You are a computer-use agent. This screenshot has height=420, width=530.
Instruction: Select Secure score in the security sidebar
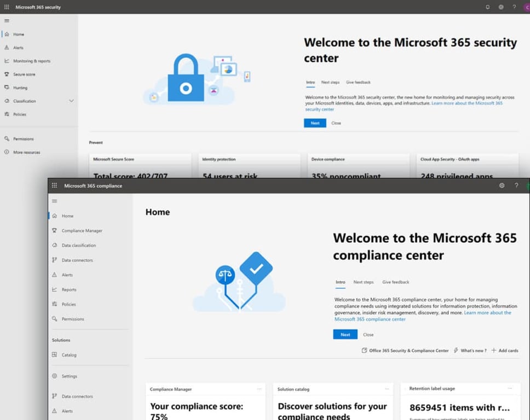point(26,74)
